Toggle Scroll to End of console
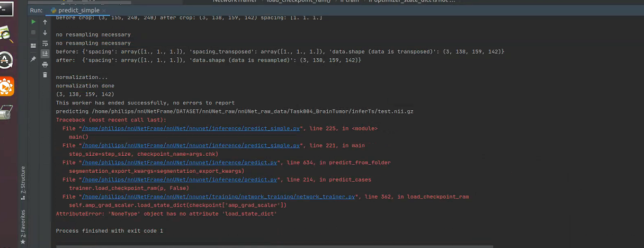644x248 pixels. pyautogui.click(x=45, y=54)
